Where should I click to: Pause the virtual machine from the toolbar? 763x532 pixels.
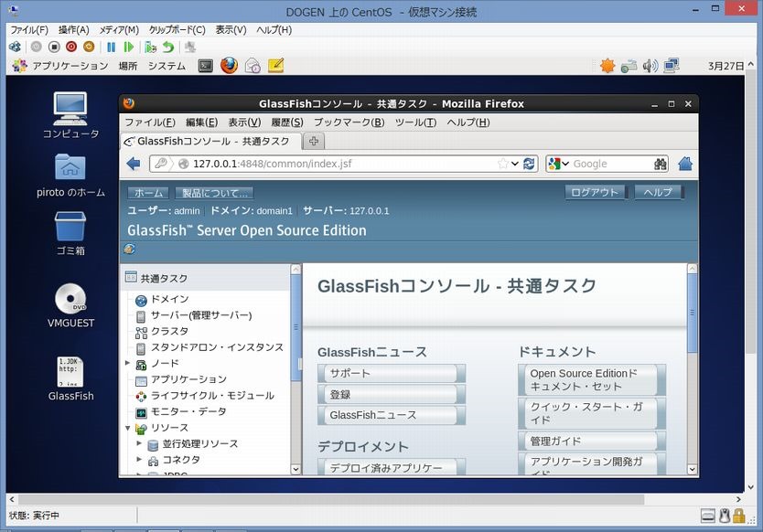pyautogui.click(x=112, y=47)
